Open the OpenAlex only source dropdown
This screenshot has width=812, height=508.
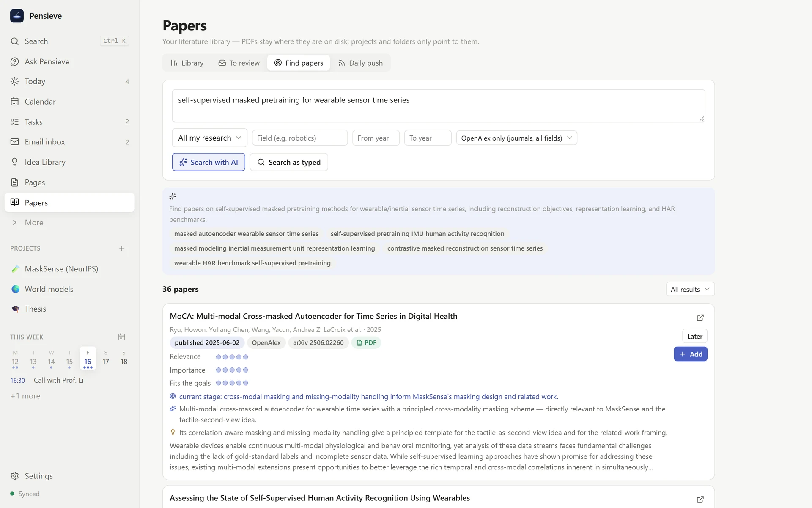click(516, 138)
